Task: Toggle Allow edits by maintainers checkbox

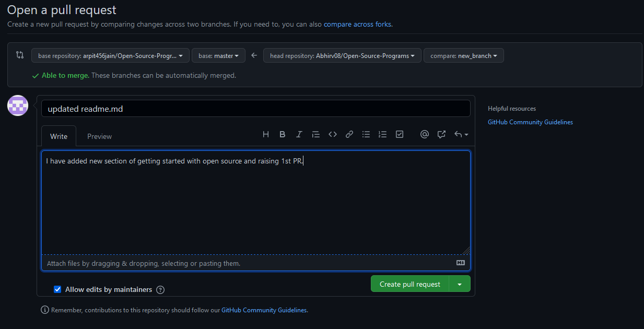Action: 57,289
